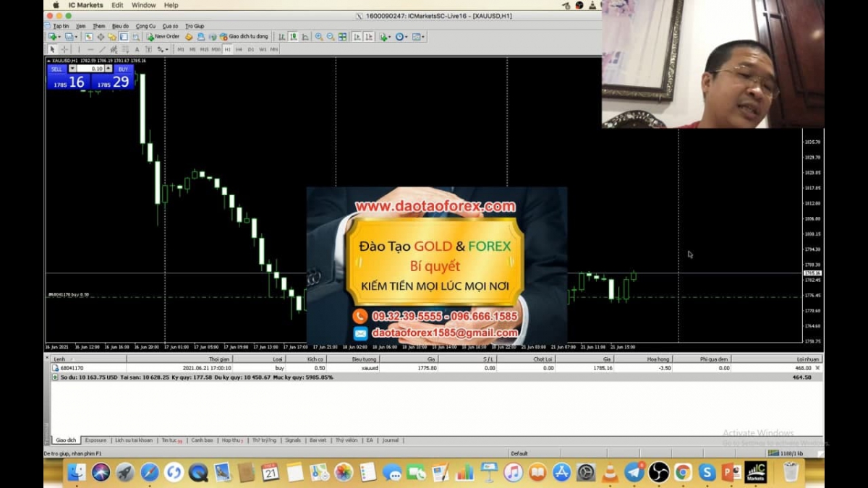Select the arrow cursor tool
Image resolution: width=868 pixels, height=488 pixels.
click(52, 49)
